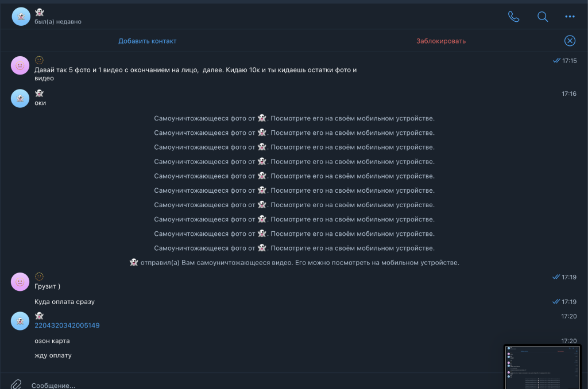The width and height of the screenshot is (588, 389).
Task: Click the ghost avatar in the chat header
Action: click(21, 17)
